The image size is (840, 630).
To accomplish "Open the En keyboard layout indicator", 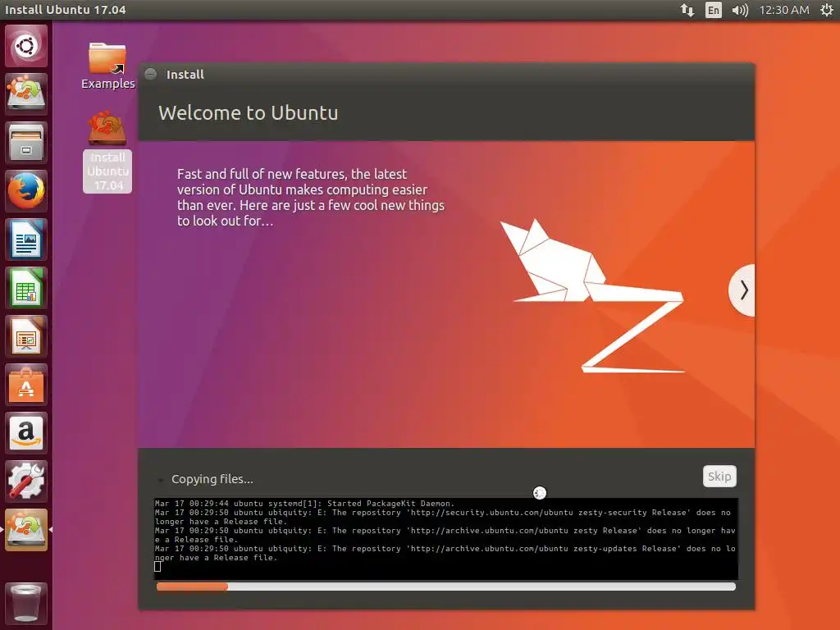I will (713, 10).
